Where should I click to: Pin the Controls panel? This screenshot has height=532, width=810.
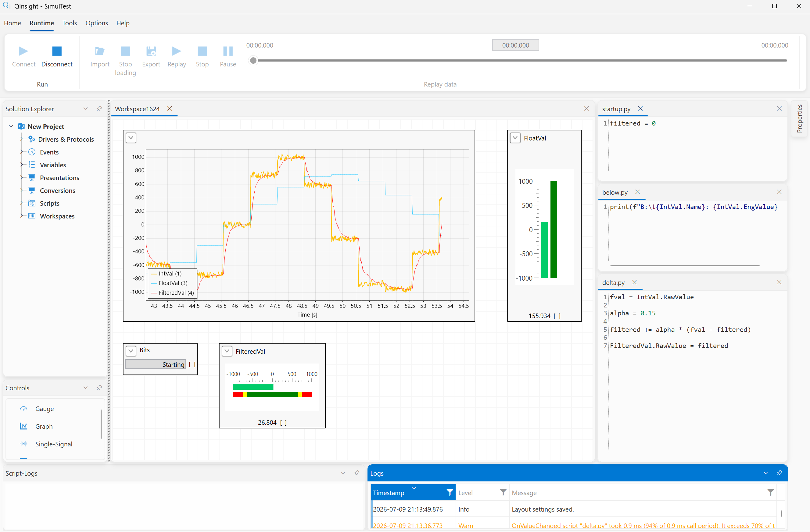[x=99, y=388]
